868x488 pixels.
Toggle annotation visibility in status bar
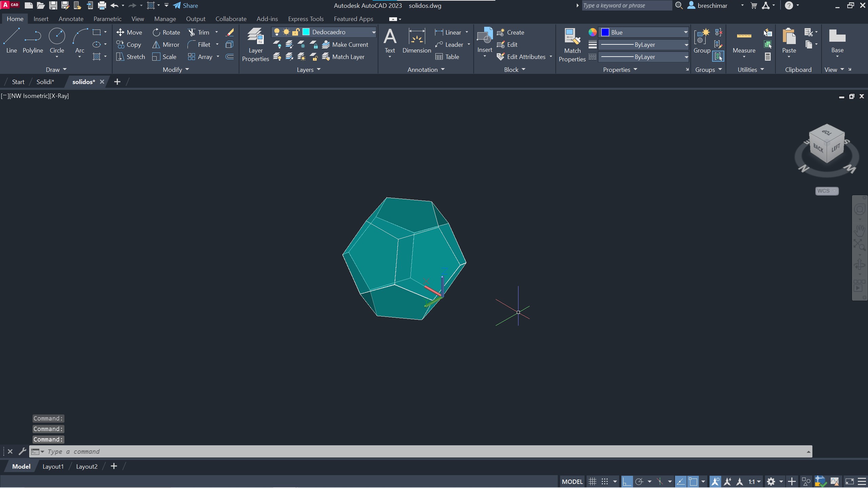[x=715, y=482]
